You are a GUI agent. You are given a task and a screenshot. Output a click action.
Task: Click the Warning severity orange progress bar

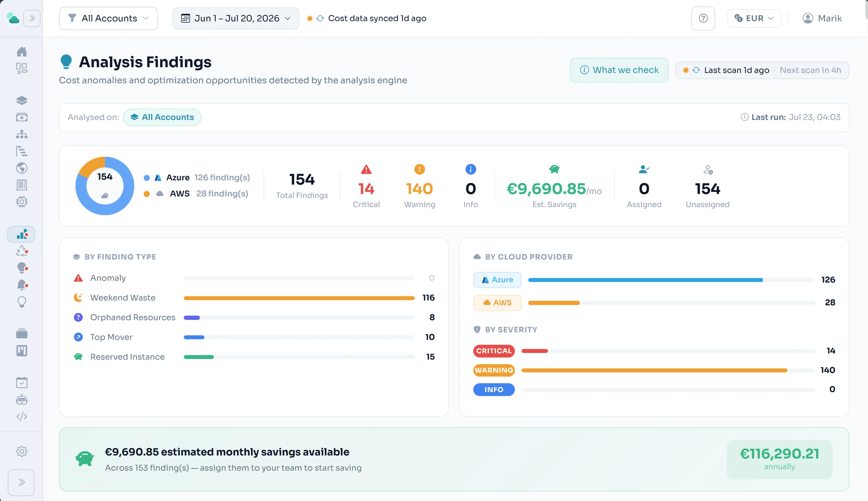pos(654,370)
